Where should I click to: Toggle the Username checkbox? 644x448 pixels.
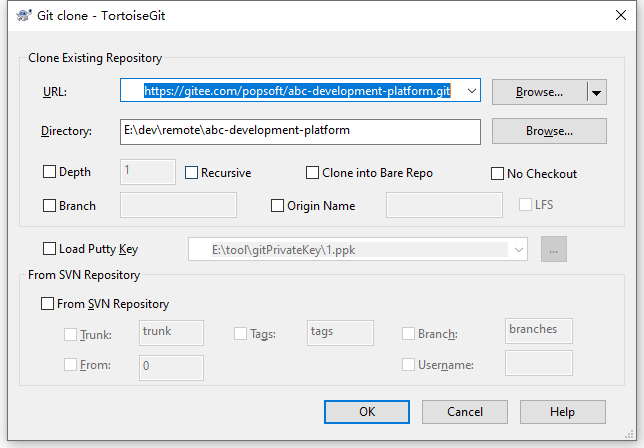tap(408, 364)
